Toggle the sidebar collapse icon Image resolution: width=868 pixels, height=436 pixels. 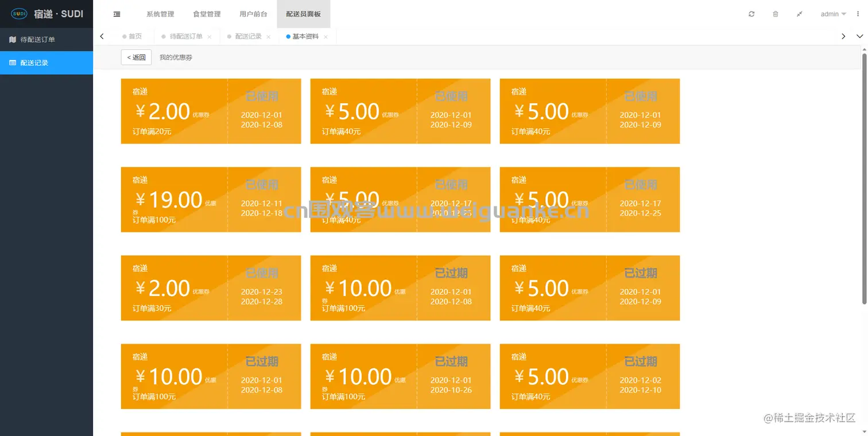[117, 14]
